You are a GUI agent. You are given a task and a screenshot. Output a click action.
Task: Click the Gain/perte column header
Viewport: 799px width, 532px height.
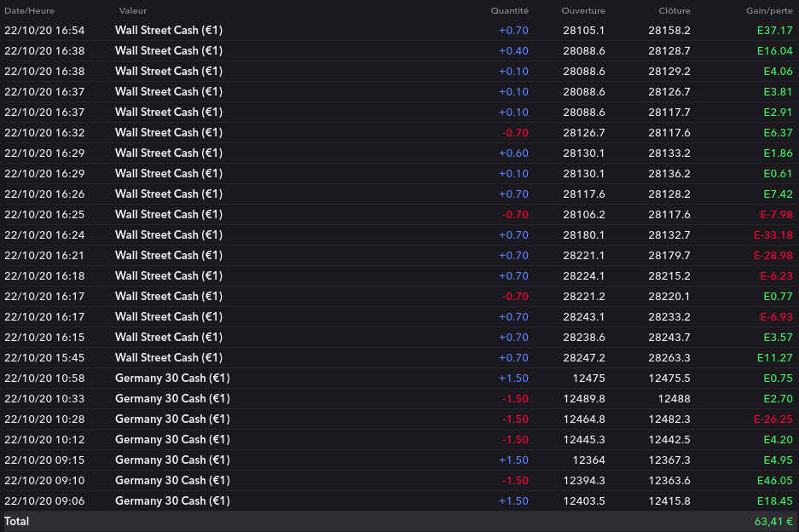click(x=769, y=10)
